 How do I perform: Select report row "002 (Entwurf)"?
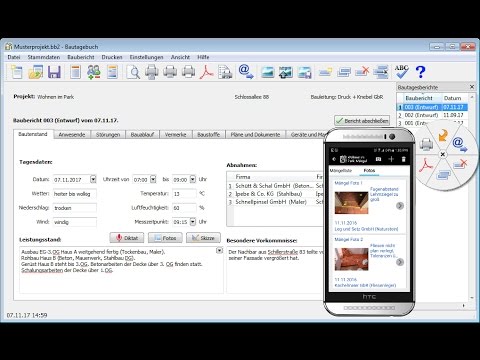(x=432, y=115)
